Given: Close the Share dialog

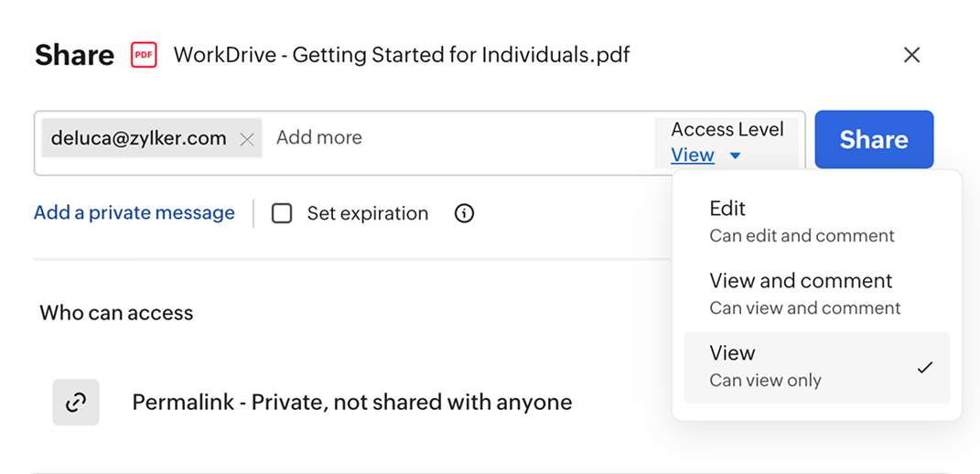Looking at the screenshot, I should [x=911, y=55].
